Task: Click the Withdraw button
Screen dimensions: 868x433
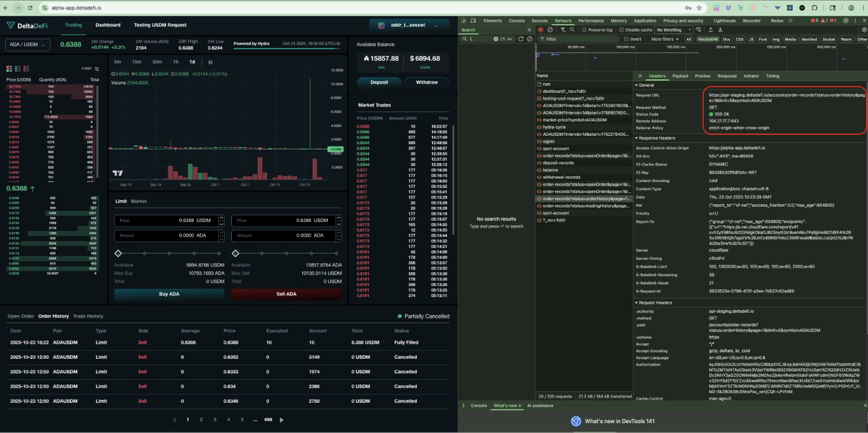Action: 427,83
